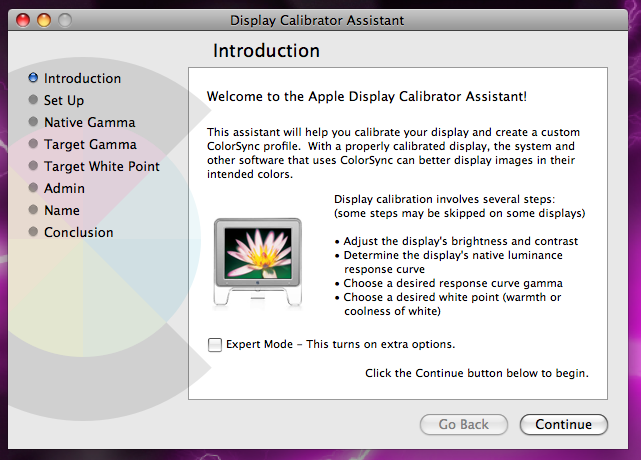Click the gray bullet beside Target Gamma
The image size is (641, 460).
click(x=33, y=144)
